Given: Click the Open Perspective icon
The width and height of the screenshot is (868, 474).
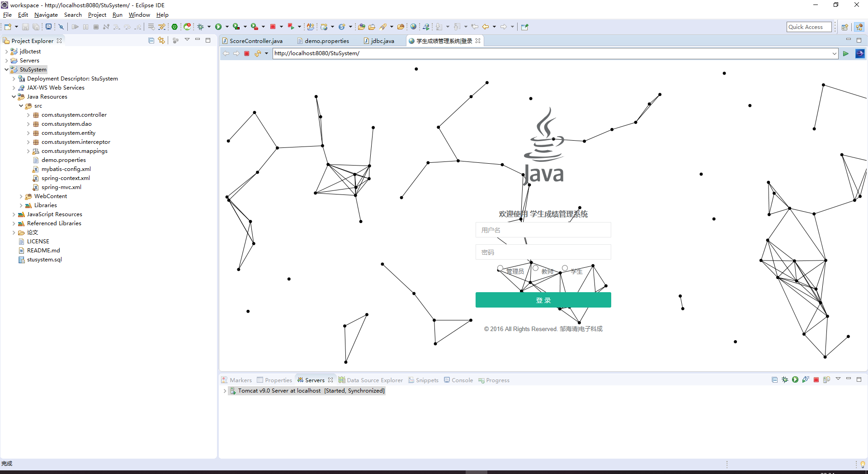Looking at the screenshot, I should click(844, 27).
